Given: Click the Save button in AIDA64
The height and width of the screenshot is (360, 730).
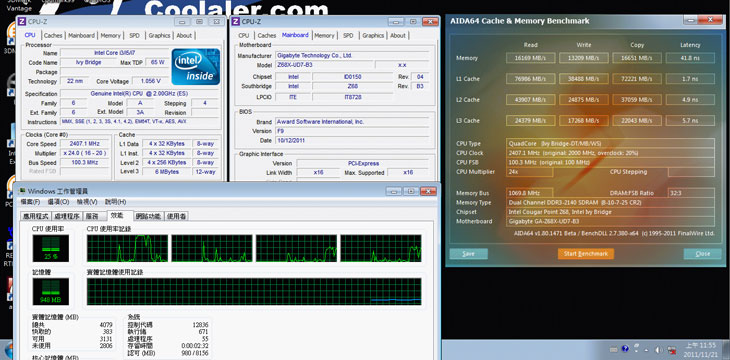Looking at the screenshot, I should click(468, 254).
